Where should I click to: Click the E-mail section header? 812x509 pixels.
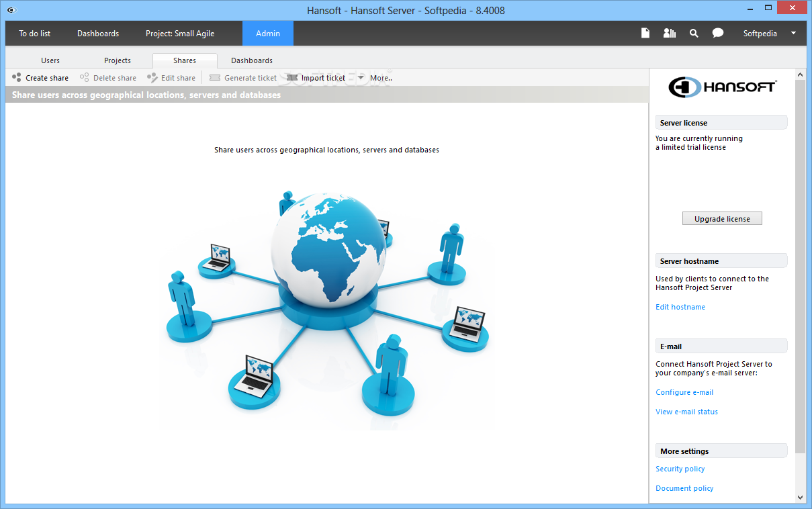[721, 346]
